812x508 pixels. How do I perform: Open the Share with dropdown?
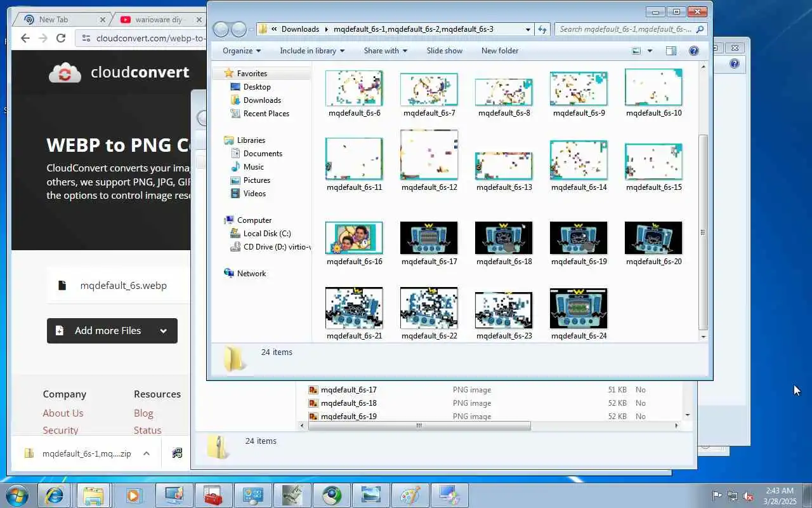[x=386, y=51]
